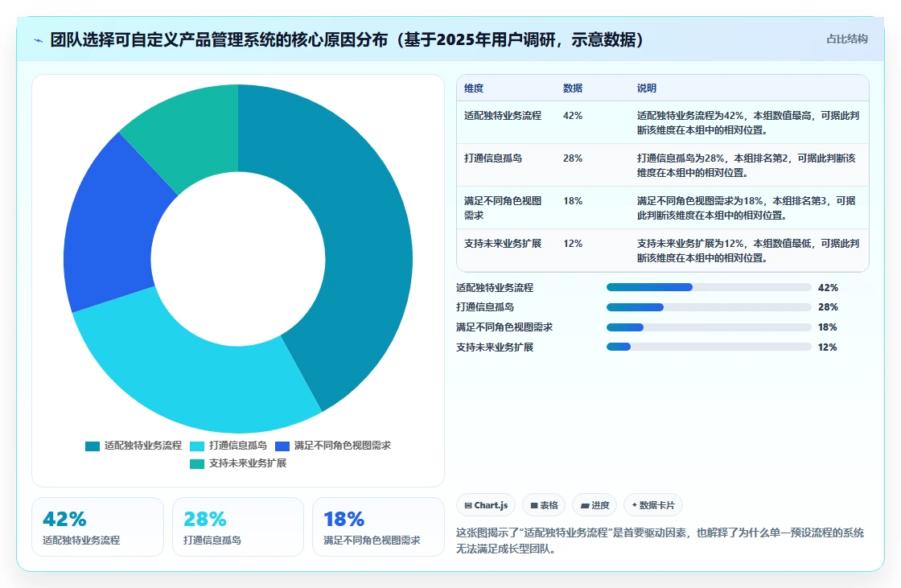Click the 18% blue donut segment
This screenshot has height=588, width=901.
pos(109,230)
